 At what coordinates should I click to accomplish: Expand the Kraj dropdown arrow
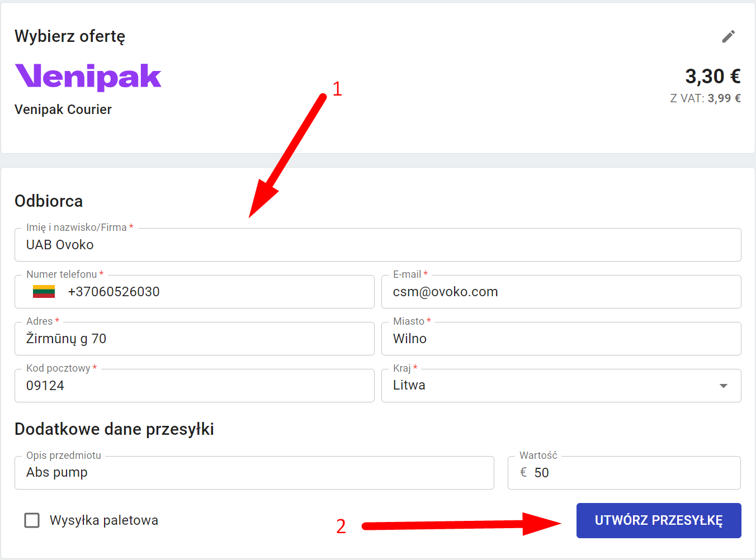click(x=723, y=386)
